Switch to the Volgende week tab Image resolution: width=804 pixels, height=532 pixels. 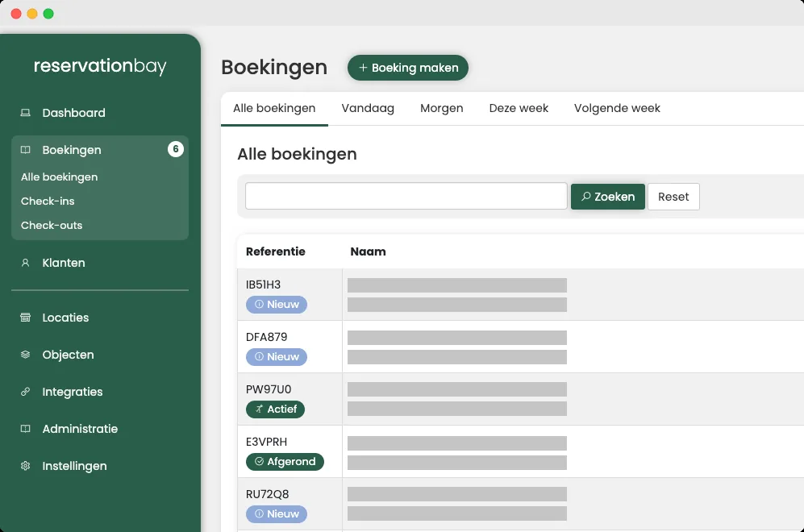(x=617, y=108)
